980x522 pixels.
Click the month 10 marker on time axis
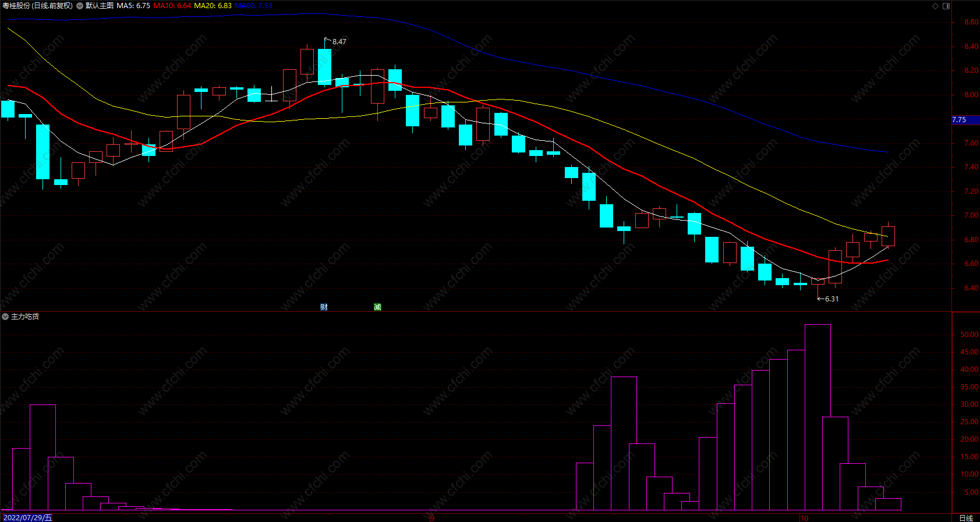pyautogui.click(x=804, y=518)
